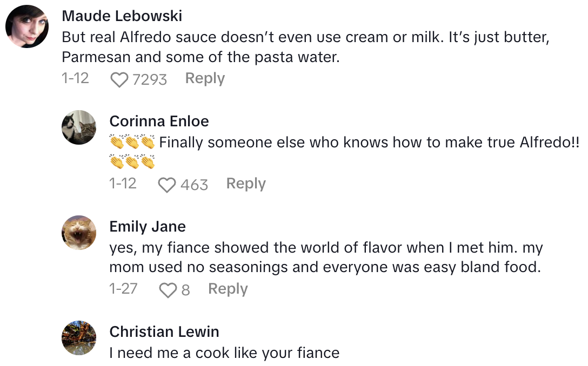Open Corinna Enloe's cat avatar
Screen dimensions: 588x366
pyautogui.click(x=79, y=127)
